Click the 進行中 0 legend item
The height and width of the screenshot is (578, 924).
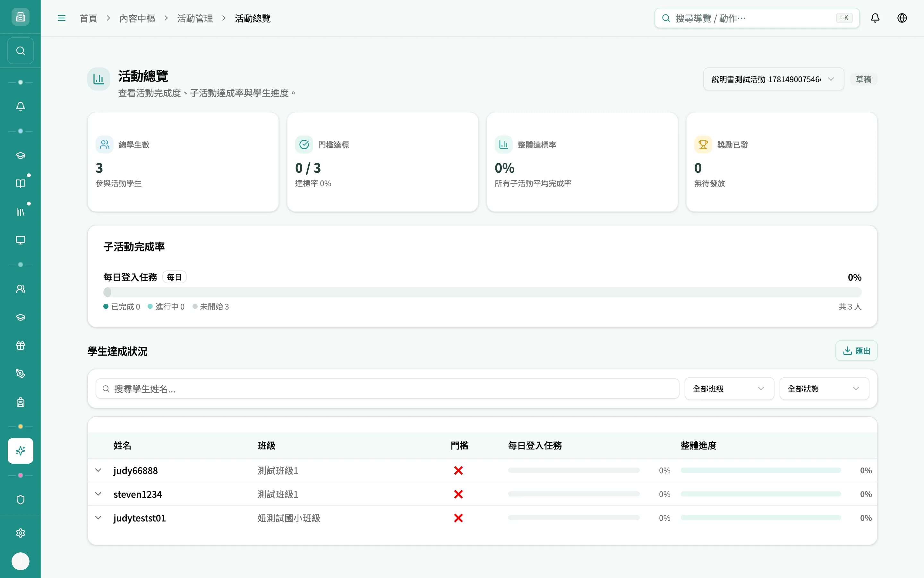[166, 307]
